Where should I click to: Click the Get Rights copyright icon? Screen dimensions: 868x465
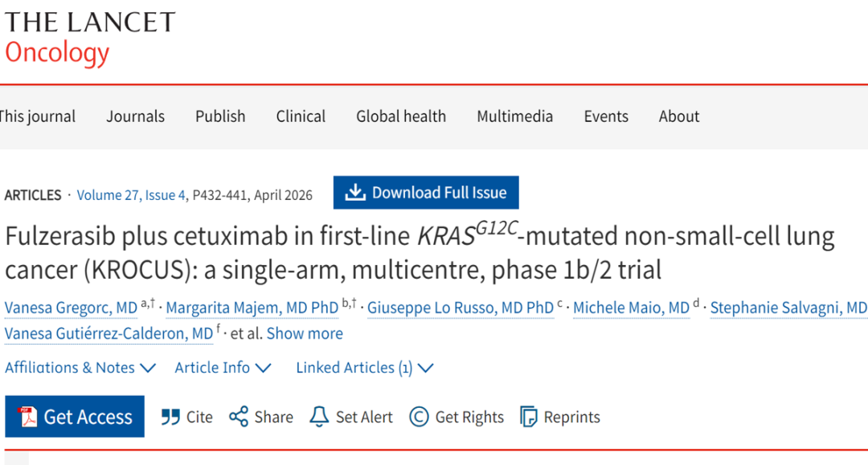[x=419, y=417]
